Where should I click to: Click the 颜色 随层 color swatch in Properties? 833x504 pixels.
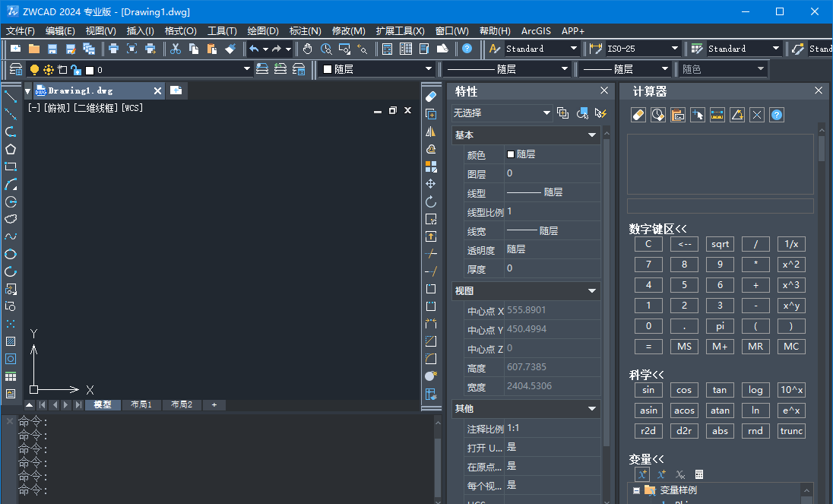(x=511, y=154)
